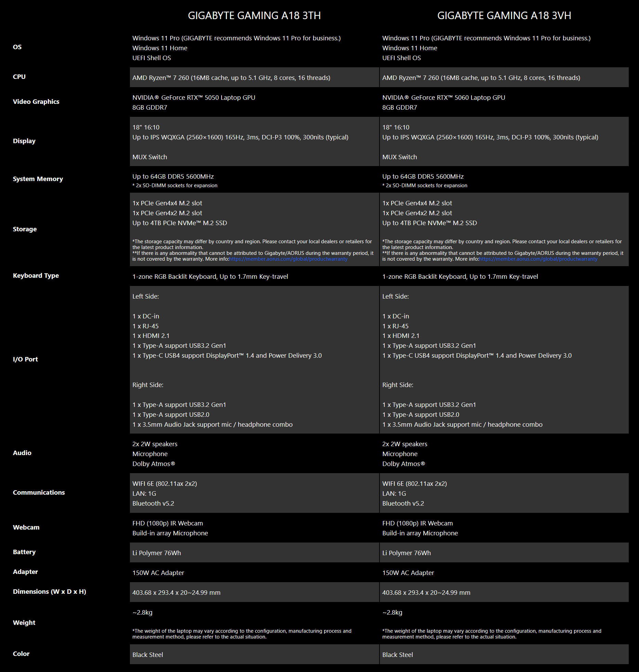Select the System Memory row label
Viewport: 639px width, 672px height.
point(38,179)
